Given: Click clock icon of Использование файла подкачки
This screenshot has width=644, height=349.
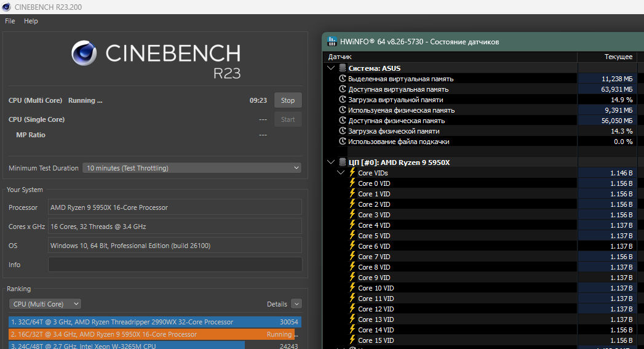Looking at the screenshot, I should click(343, 142).
